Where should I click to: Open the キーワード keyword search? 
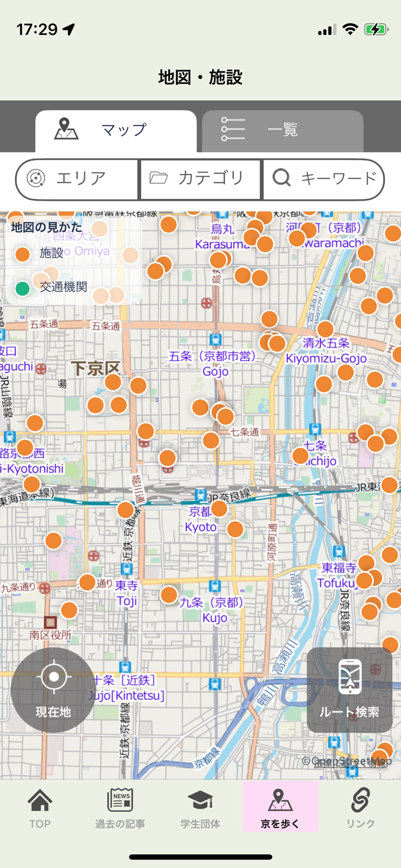point(324,179)
